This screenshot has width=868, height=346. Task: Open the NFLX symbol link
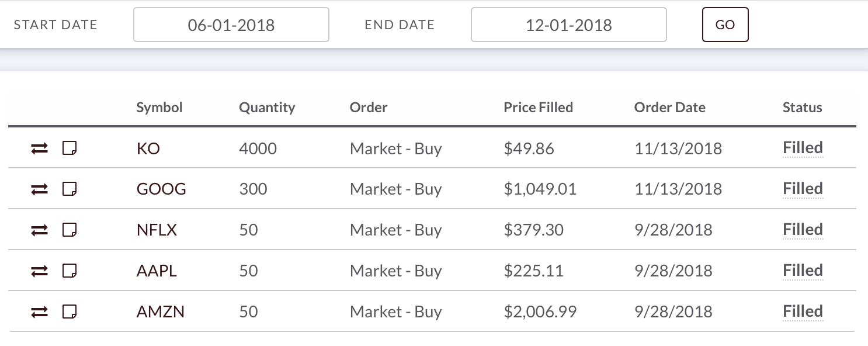click(x=157, y=230)
